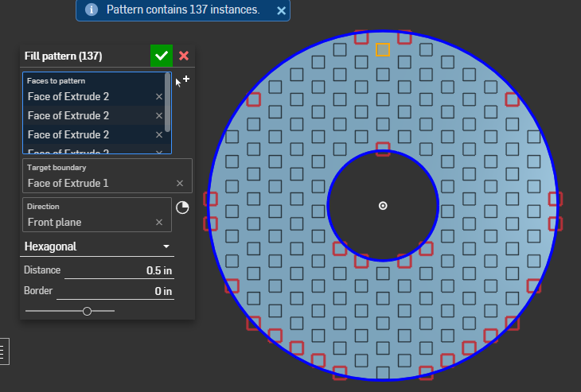Remove first Face of Extrude 2 entry
581x392 pixels.
click(159, 97)
